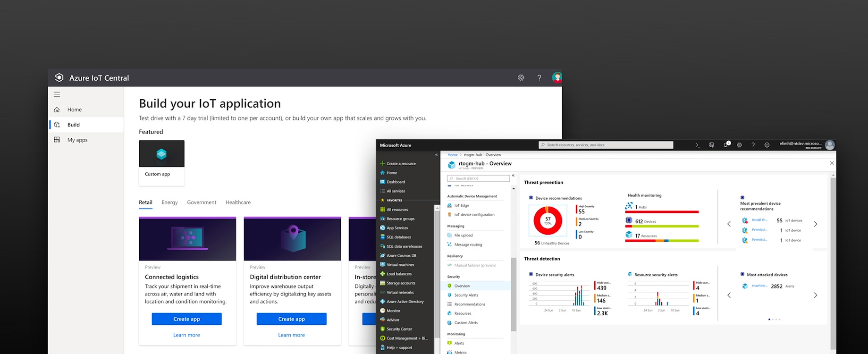
Task: Create app for Digital distribution center
Action: click(x=291, y=319)
